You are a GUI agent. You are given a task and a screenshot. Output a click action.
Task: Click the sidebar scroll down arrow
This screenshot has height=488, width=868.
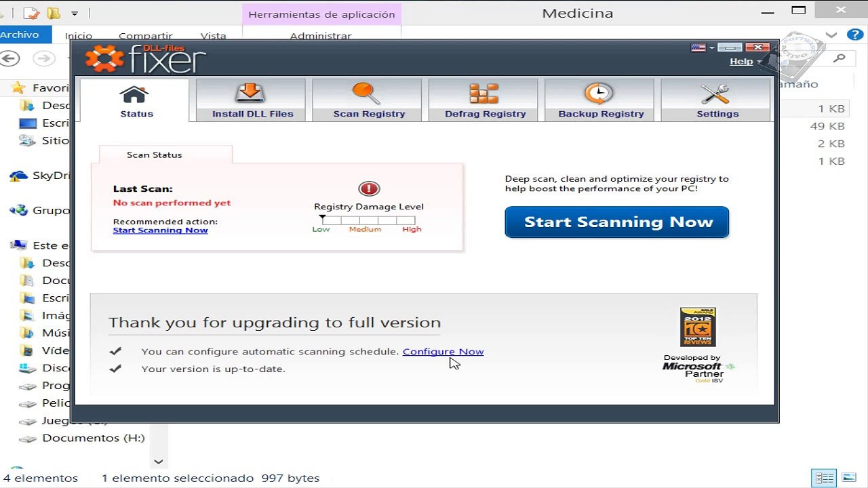coord(158,462)
